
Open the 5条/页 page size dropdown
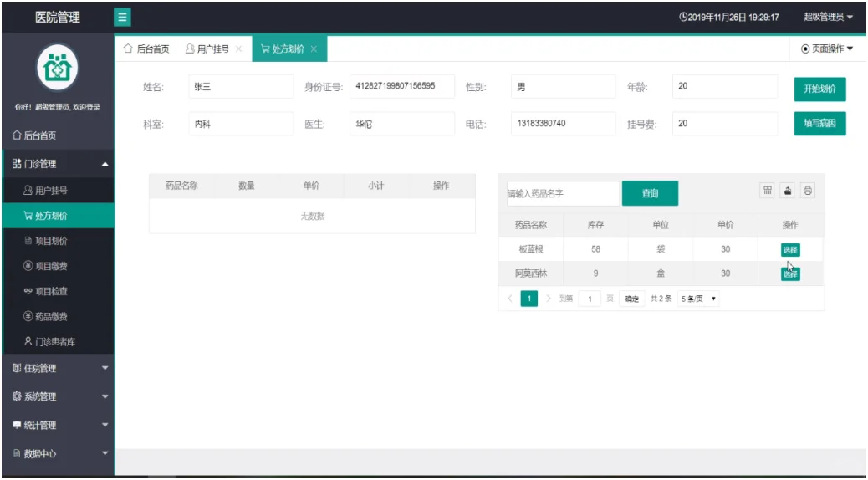click(698, 299)
